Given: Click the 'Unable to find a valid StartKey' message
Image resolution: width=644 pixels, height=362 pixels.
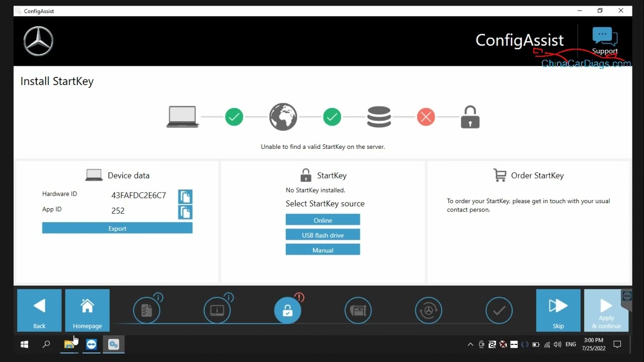Looking at the screenshot, I should pyautogui.click(x=323, y=147).
